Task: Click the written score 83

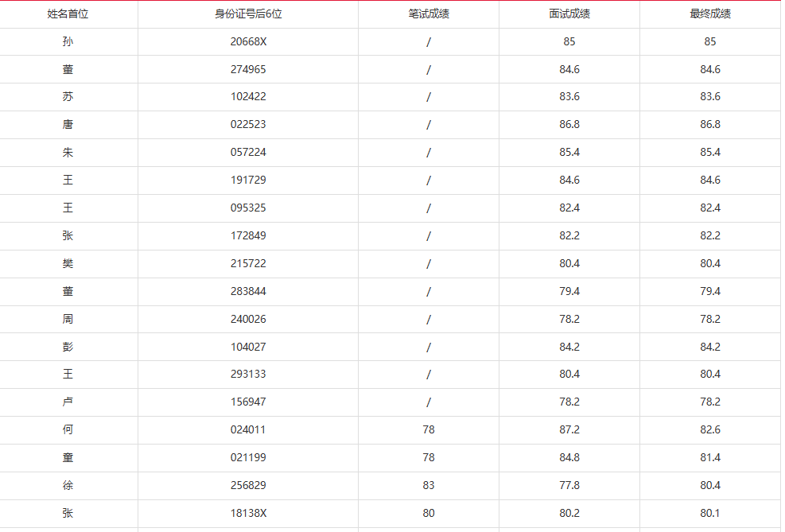Action: 429,485
